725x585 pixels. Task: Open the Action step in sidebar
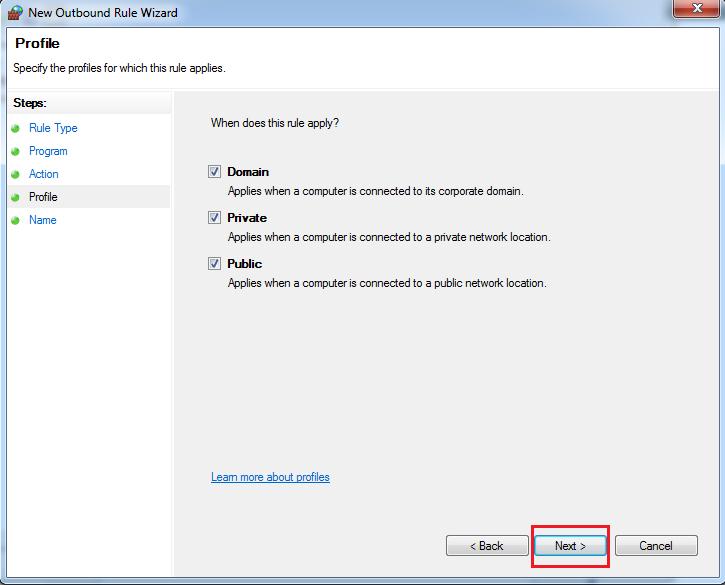44,174
